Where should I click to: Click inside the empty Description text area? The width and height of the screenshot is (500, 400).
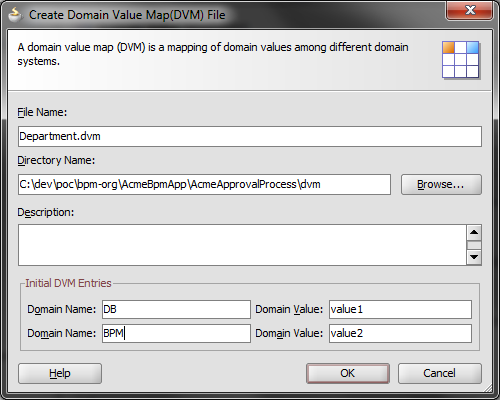click(x=242, y=245)
